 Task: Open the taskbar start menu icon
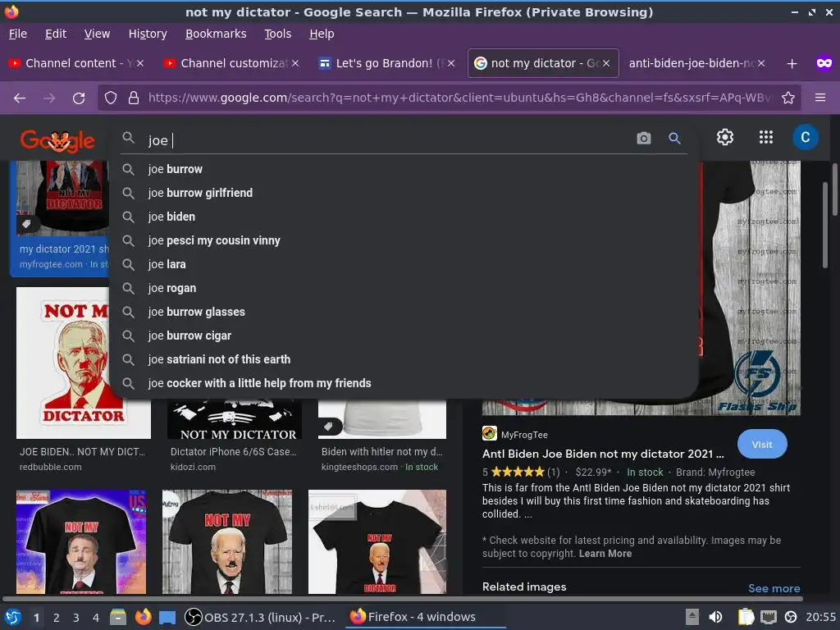click(x=12, y=617)
